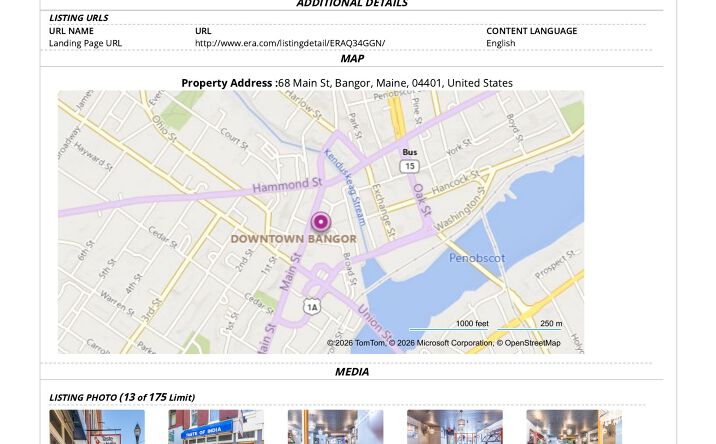Open the third listing photo thumbnail
Image resolution: width=716 pixels, height=444 pixels.
(336, 427)
